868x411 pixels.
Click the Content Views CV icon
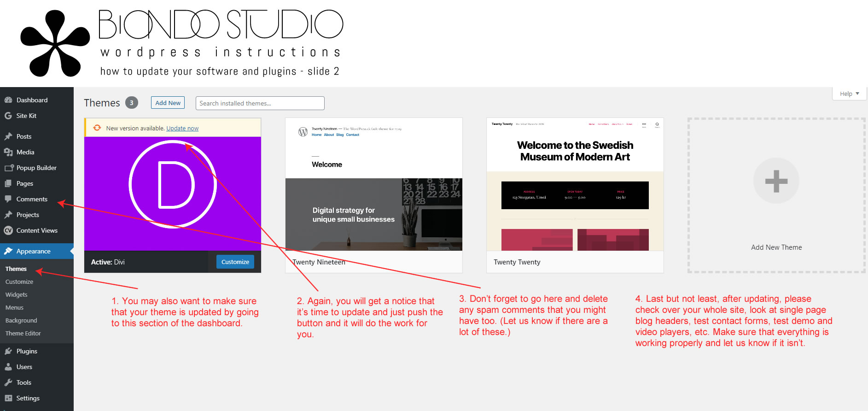point(8,230)
